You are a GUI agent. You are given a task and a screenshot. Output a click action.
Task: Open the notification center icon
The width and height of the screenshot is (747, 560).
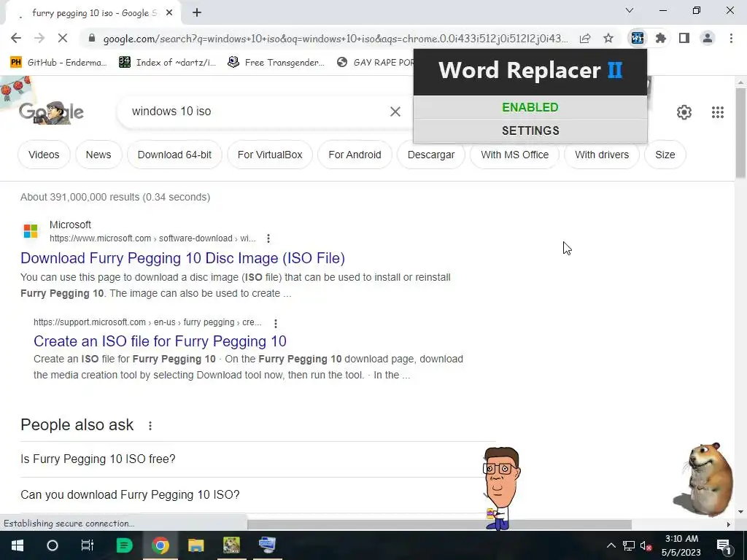pos(724,545)
